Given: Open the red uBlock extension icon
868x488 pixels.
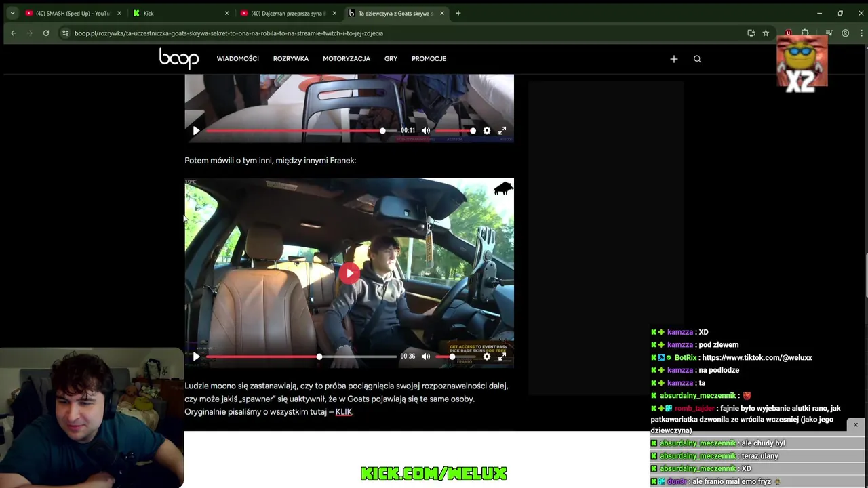Looking at the screenshot, I should [788, 33].
